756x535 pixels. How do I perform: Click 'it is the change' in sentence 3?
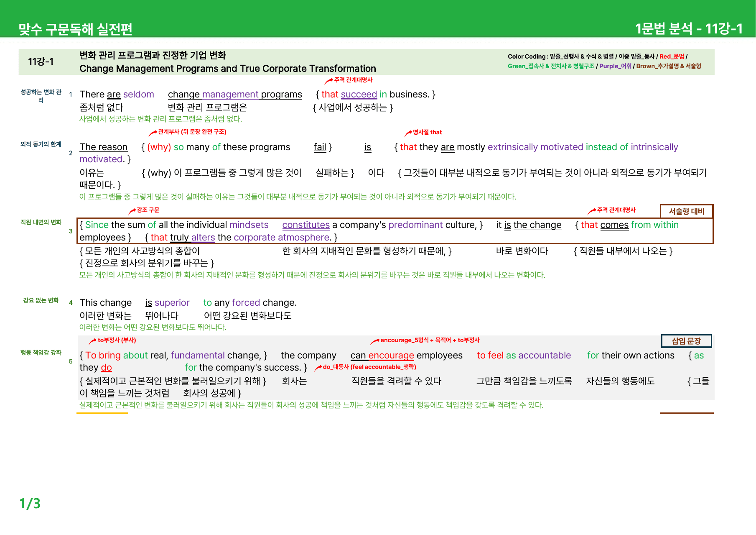click(x=529, y=225)
